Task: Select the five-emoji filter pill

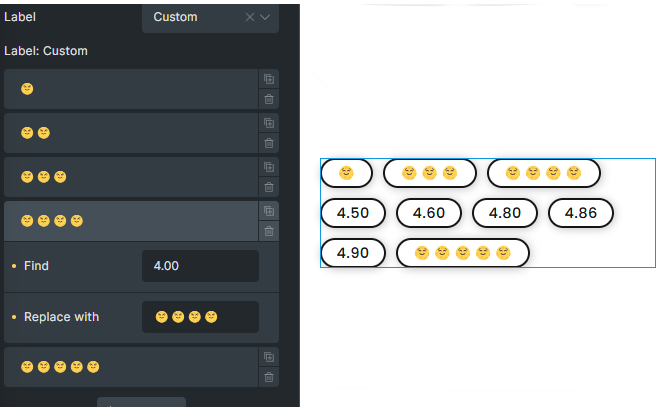Action: tap(463, 253)
